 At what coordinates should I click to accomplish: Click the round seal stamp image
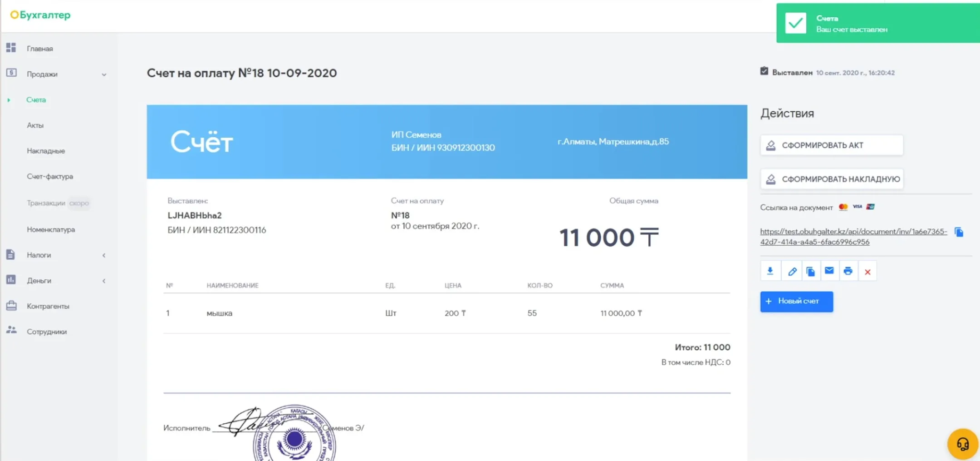pos(294,434)
